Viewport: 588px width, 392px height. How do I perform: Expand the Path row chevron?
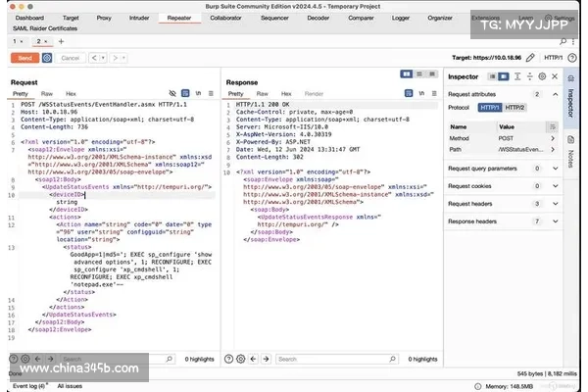[x=553, y=149]
